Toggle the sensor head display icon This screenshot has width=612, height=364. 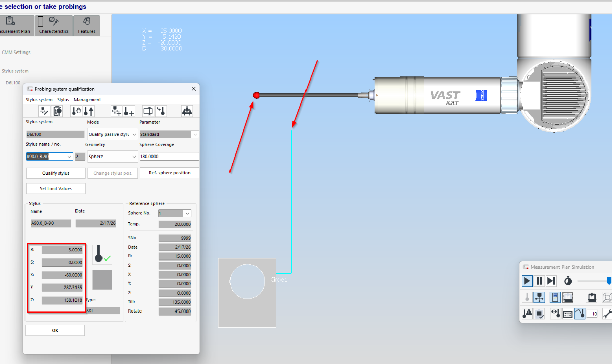555,297
